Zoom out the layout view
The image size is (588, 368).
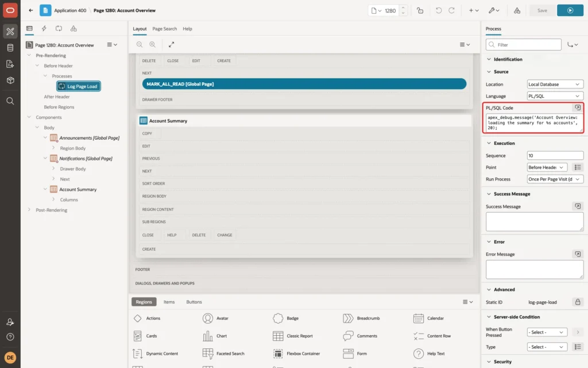click(x=140, y=44)
